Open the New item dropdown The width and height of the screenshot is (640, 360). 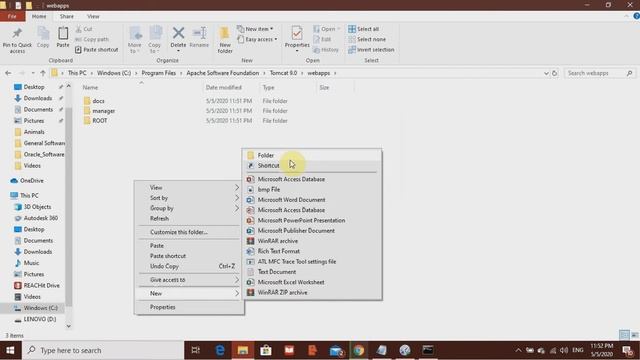tap(255, 29)
